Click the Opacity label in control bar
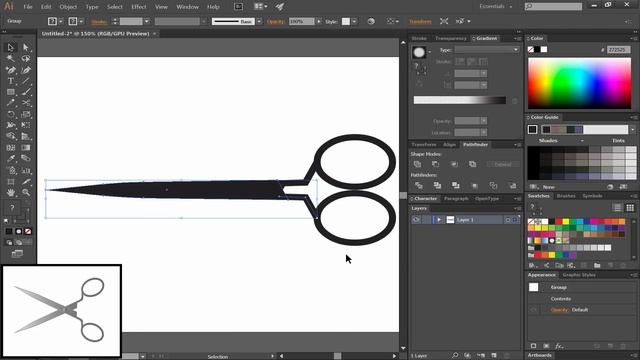This screenshot has width=640, height=360. [x=276, y=22]
